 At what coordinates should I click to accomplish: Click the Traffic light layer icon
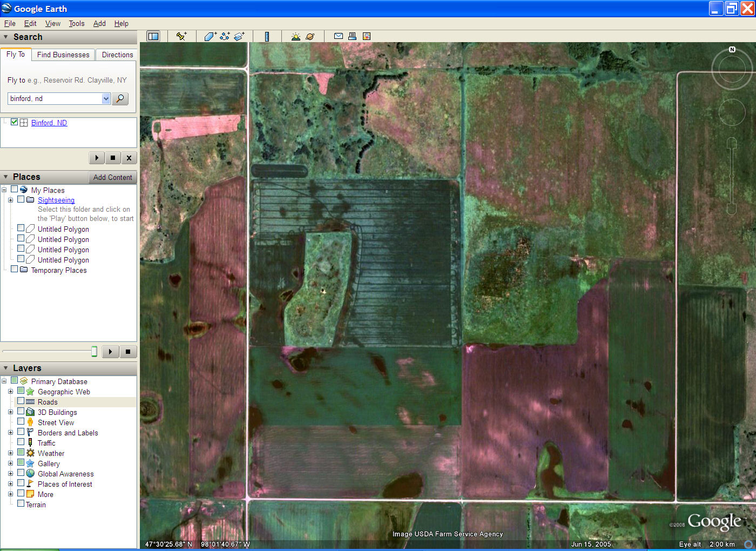point(30,443)
